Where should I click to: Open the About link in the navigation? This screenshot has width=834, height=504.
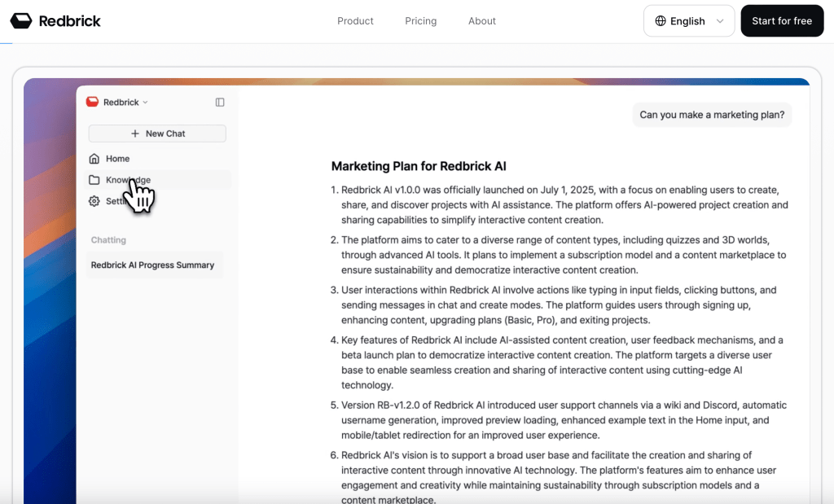coord(481,21)
